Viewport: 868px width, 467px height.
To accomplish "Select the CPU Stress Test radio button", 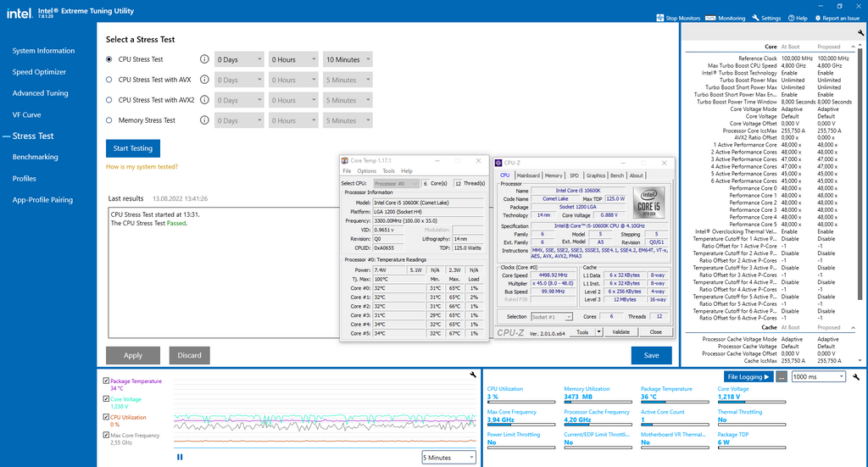I will tap(109, 59).
